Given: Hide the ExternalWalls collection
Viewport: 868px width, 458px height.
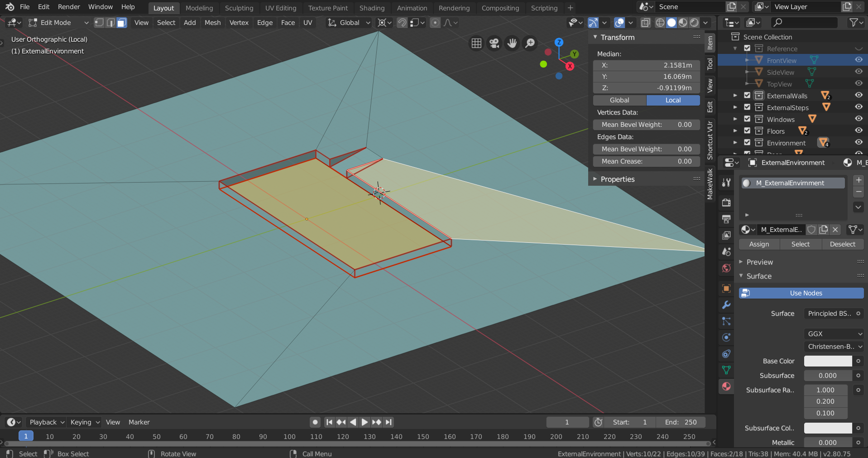Looking at the screenshot, I should (858, 96).
